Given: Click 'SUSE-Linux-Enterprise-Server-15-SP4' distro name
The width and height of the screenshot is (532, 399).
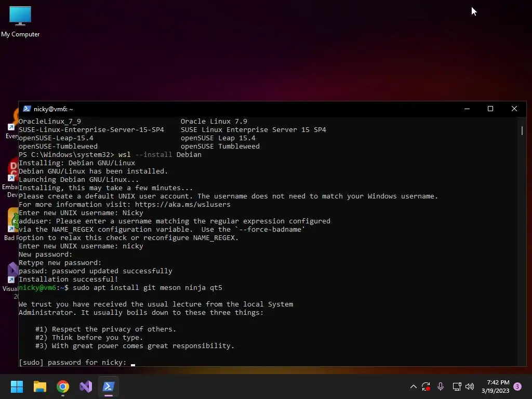Looking at the screenshot, I should pyautogui.click(x=91, y=129).
